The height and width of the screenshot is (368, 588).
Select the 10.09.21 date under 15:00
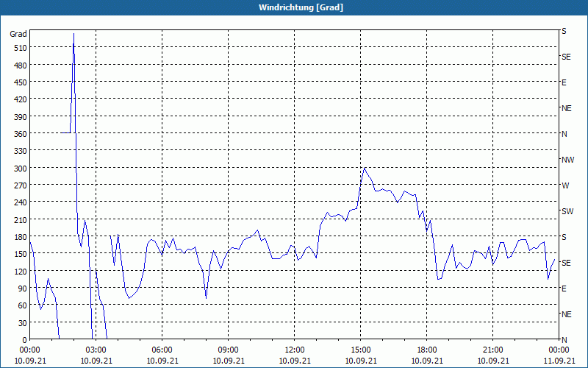point(361,361)
